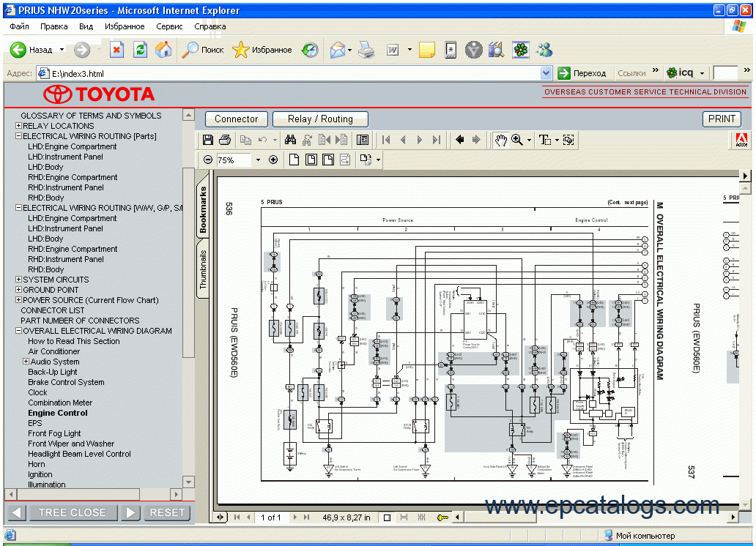
Task: Expand the GROUND POINT tree node
Action: click(x=18, y=290)
